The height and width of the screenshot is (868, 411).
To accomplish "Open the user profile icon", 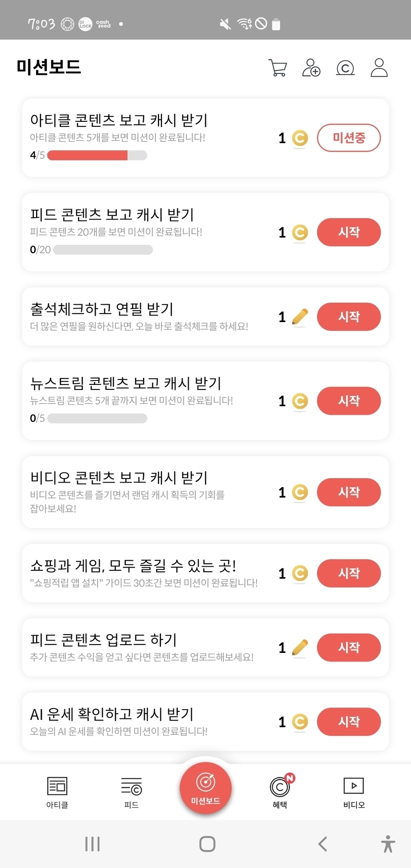I will tap(379, 68).
